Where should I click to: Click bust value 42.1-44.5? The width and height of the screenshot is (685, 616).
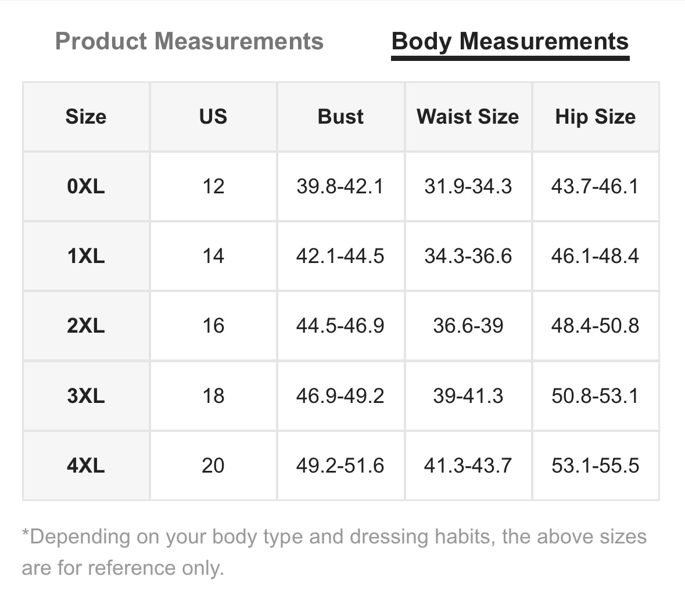(340, 256)
